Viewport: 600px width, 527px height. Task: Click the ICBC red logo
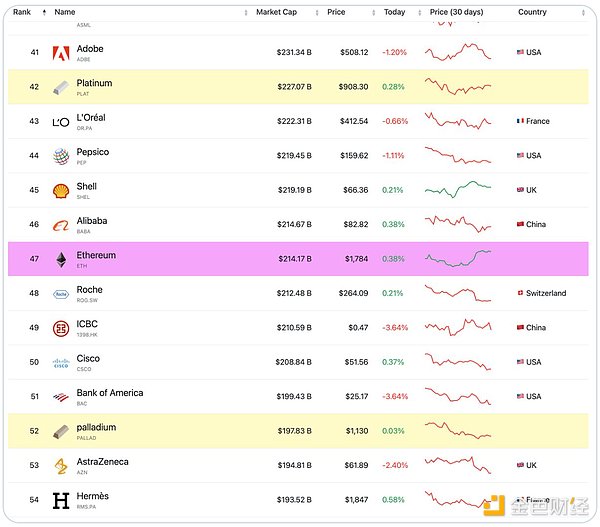click(61, 328)
